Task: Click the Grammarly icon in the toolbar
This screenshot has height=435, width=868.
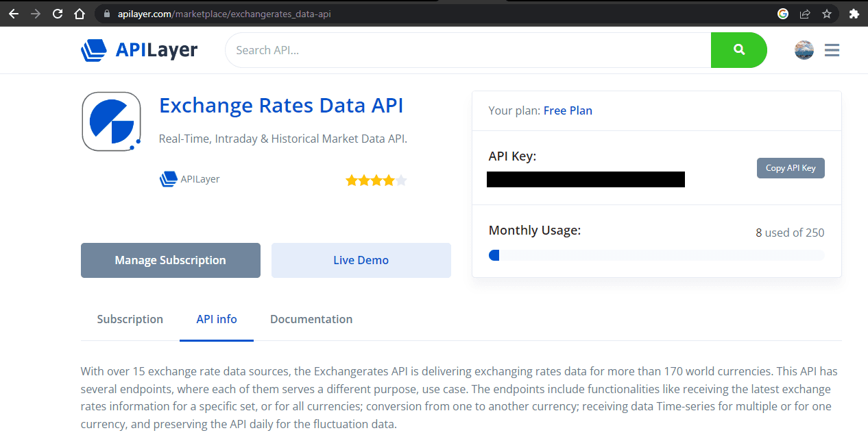Action: pos(782,13)
